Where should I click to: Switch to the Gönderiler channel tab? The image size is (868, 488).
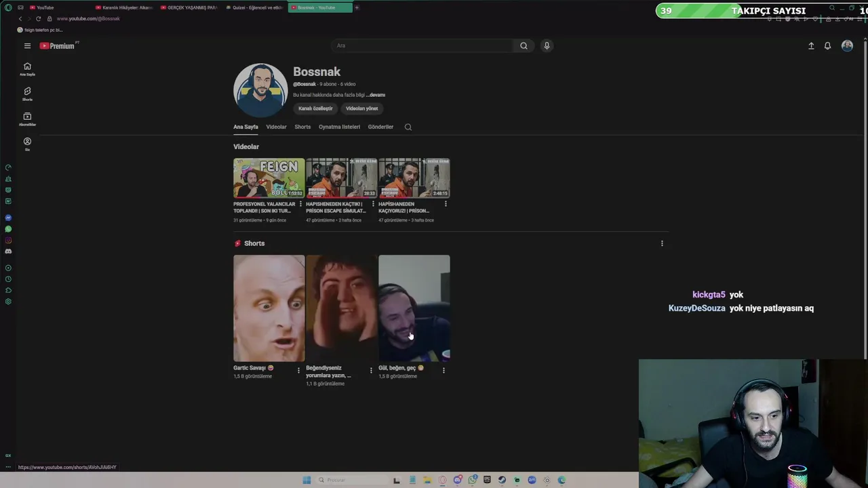(380, 127)
